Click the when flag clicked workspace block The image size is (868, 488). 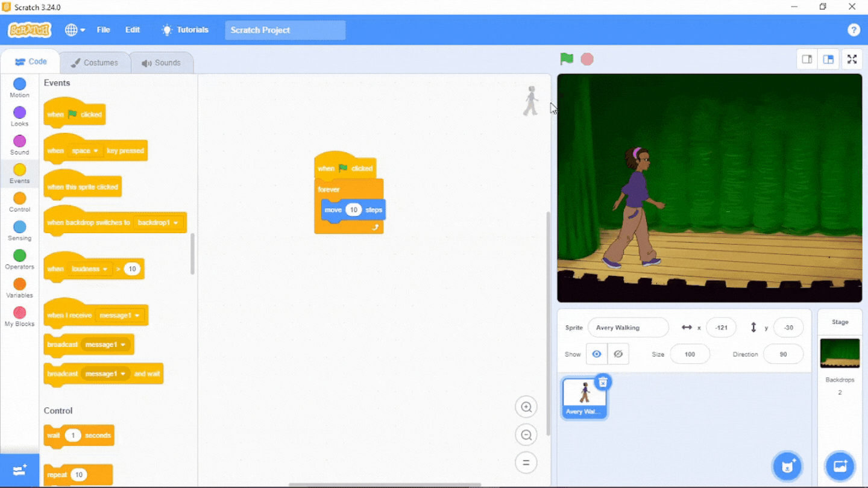[345, 168]
